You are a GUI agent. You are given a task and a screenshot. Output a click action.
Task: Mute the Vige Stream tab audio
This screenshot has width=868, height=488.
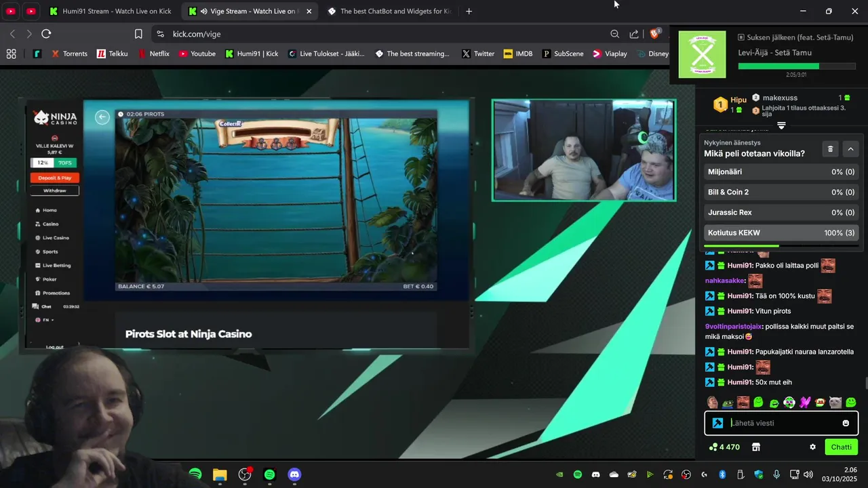click(203, 12)
